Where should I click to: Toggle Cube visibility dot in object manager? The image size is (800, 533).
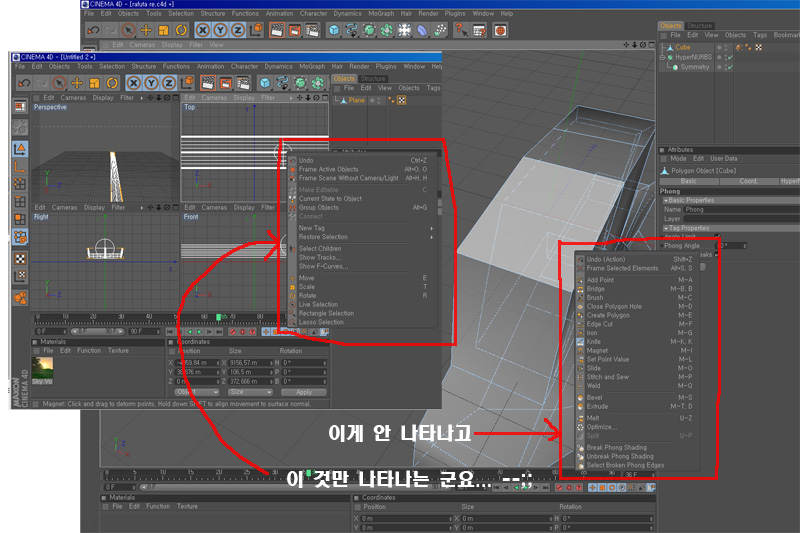(719, 46)
